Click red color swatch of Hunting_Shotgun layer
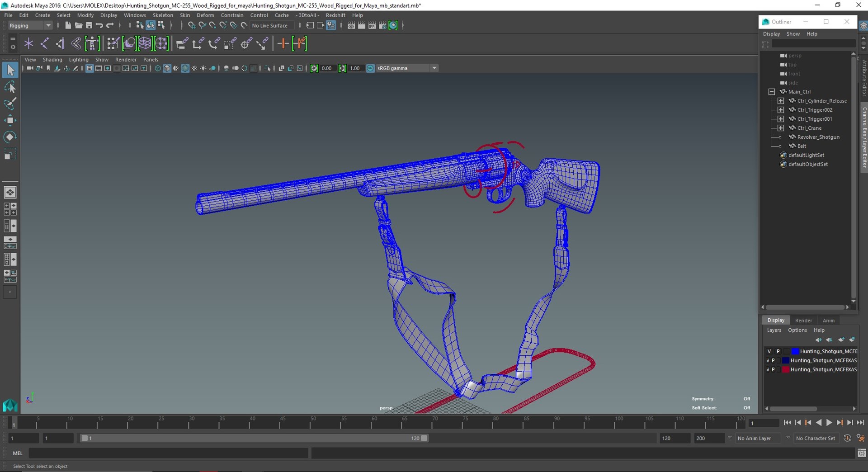This screenshot has width=868, height=472. point(786,369)
